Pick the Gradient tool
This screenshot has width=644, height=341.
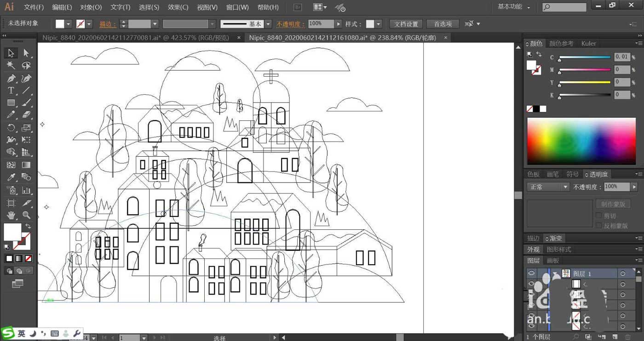pos(26,165)
